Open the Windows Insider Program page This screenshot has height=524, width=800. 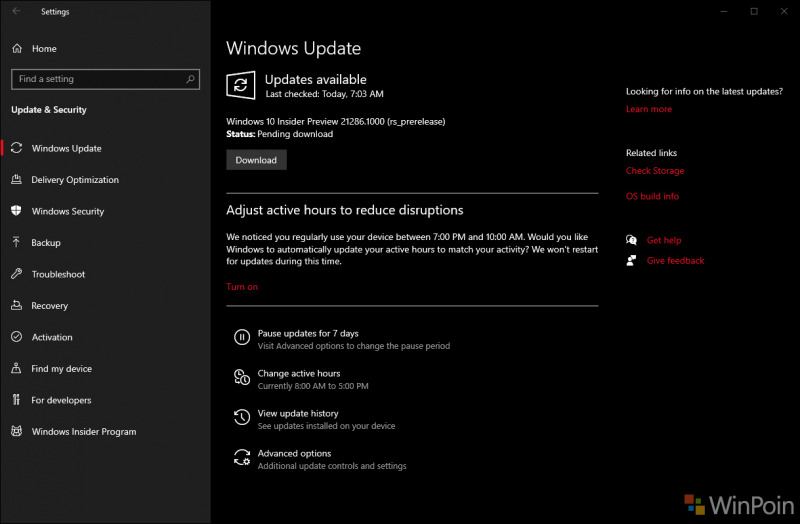[83, 432]
